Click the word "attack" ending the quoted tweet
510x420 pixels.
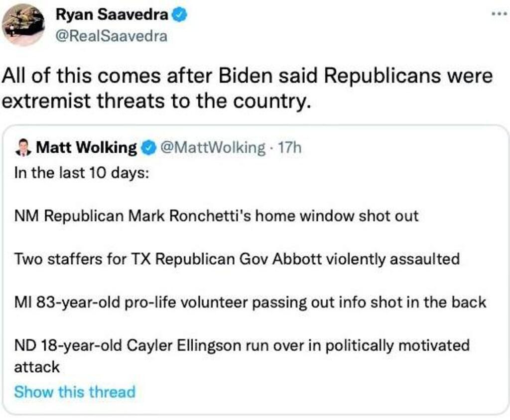pos(37,367)
